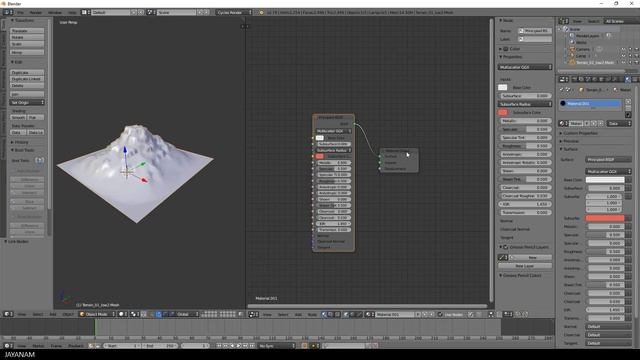This screenshot has height=360, width=640.
Task: Toggle Camera visibility eye in outliner
Action: click(623, 49)
